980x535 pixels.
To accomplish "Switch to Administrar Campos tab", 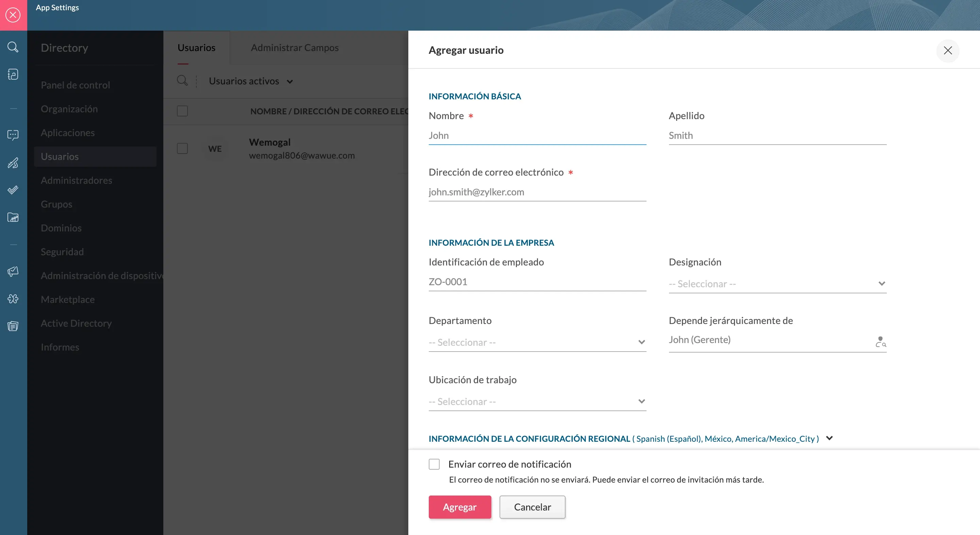I will pos(294,47).
